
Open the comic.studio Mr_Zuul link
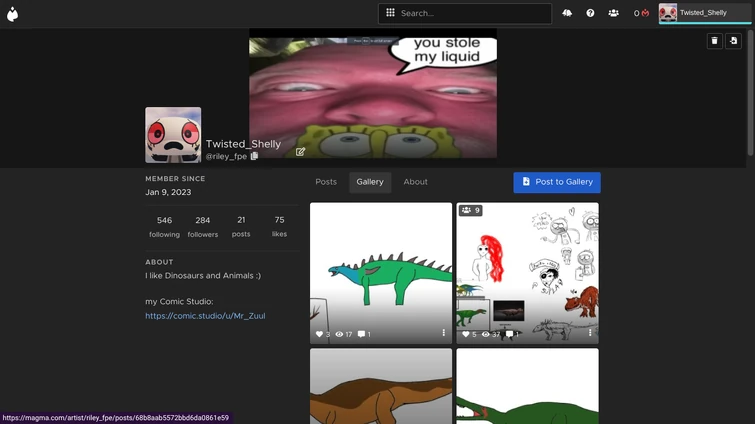(x=205, y=316)
